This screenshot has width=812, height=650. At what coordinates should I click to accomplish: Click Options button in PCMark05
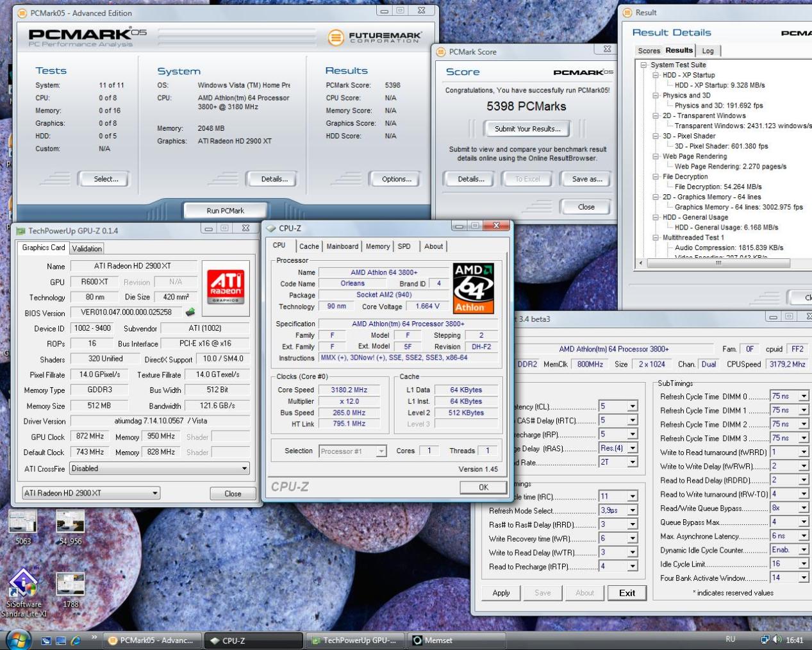tap(397, 179)
